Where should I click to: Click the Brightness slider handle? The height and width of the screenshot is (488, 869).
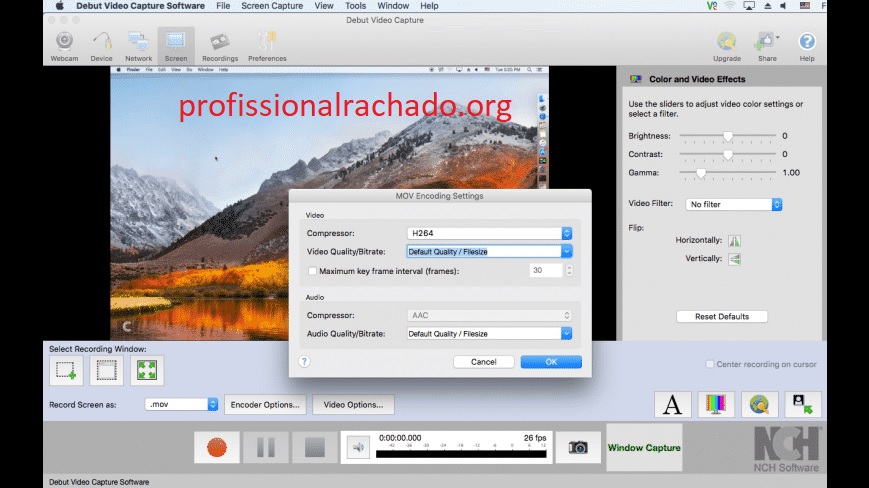pyautogui.click(x=728, y=136)
